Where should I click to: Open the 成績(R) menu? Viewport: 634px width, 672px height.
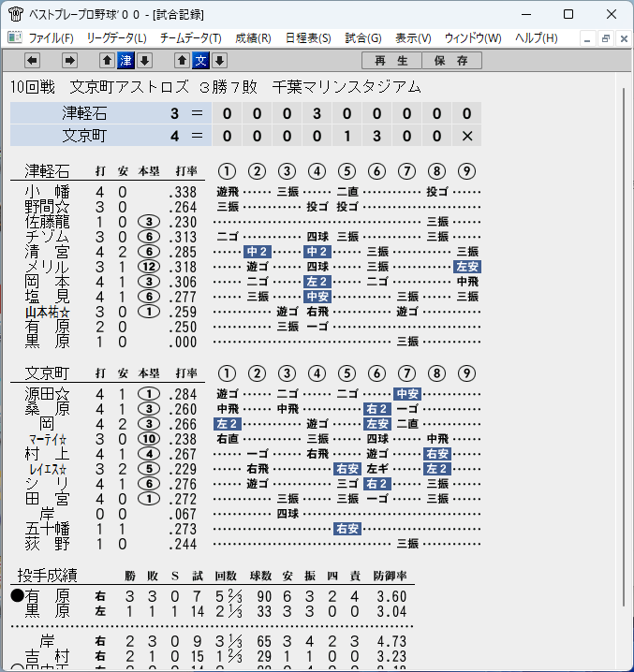click(253, 38)
